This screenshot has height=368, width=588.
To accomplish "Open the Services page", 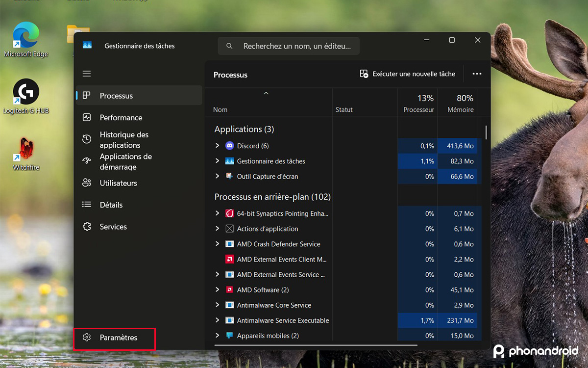I will tap(139, 227).
